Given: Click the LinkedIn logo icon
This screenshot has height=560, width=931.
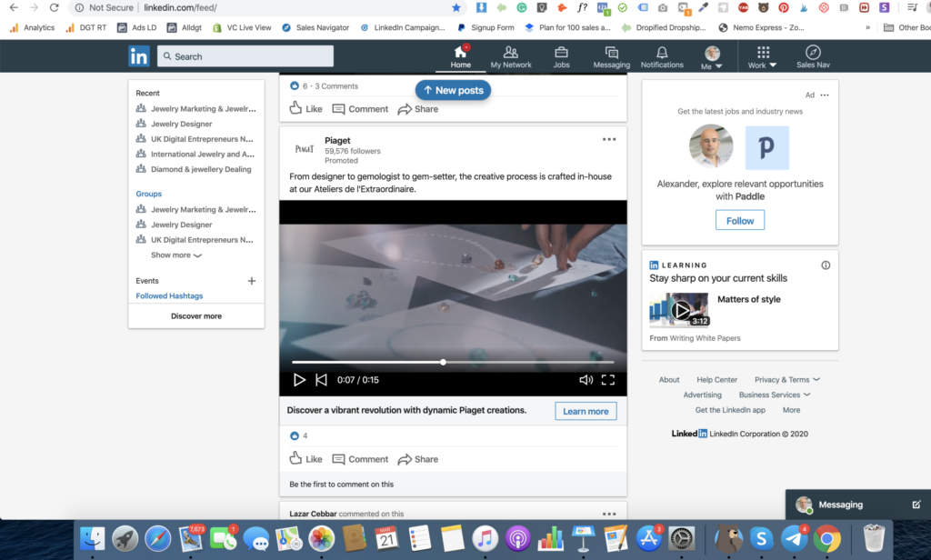Looking at the screenshot, I should tap(138, 56).
